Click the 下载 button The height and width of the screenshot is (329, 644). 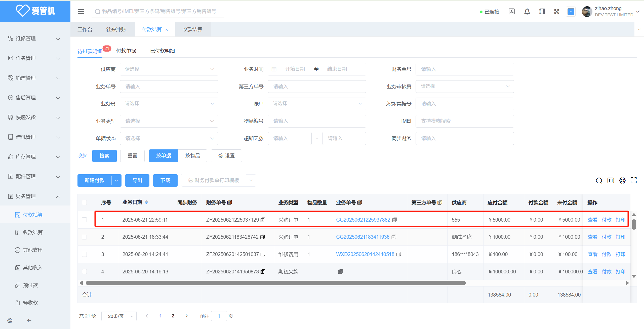click(165, 181)
